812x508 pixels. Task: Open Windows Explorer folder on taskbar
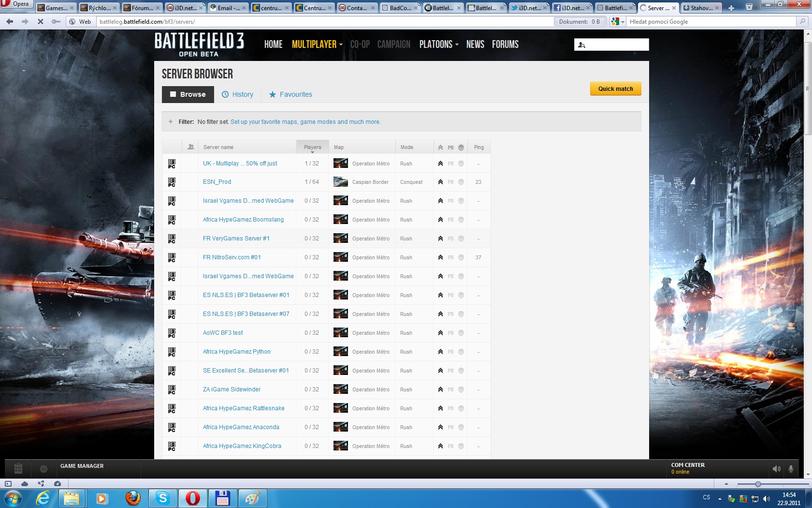coord(72,498)
